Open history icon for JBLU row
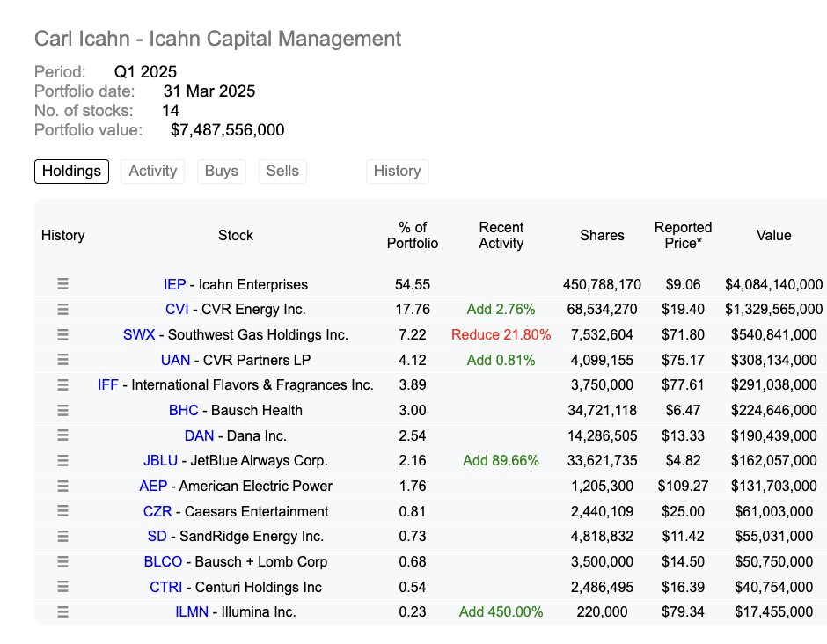This screenshot has width=827, height=644. 62,460
